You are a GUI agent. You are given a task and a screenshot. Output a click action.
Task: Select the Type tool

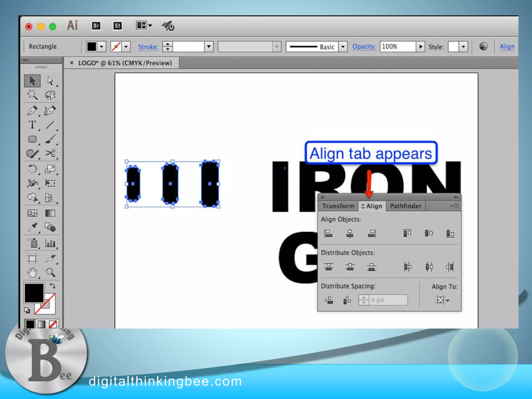coord(32,125)
